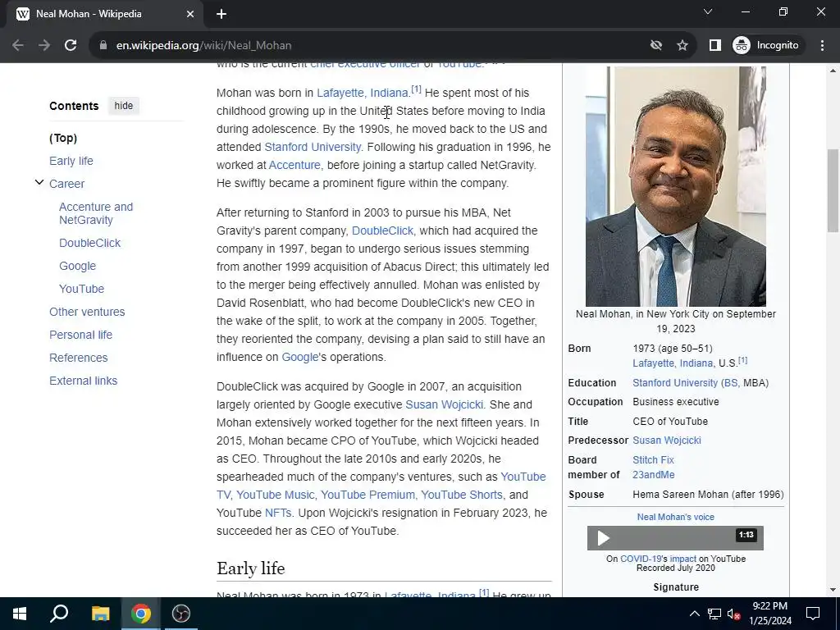Click the muted volume tray icon
The image size is (840, 630).
(x=733, y=614)
